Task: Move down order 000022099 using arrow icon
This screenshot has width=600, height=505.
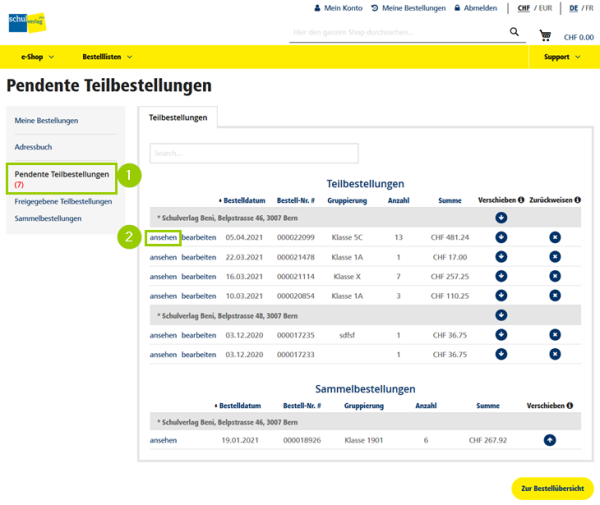Action: (x=501, y=237)
